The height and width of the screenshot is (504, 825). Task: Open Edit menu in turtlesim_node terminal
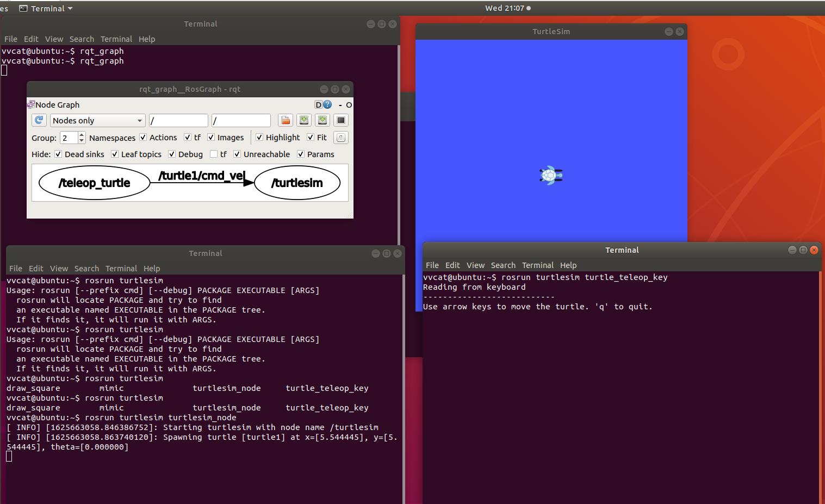[x=36, y=269]
